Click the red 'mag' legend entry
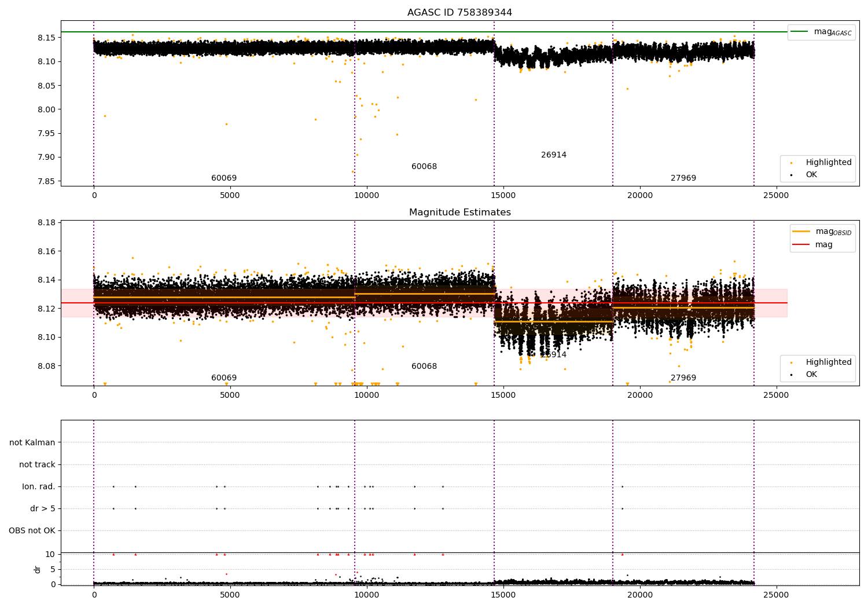 point(812,244)
